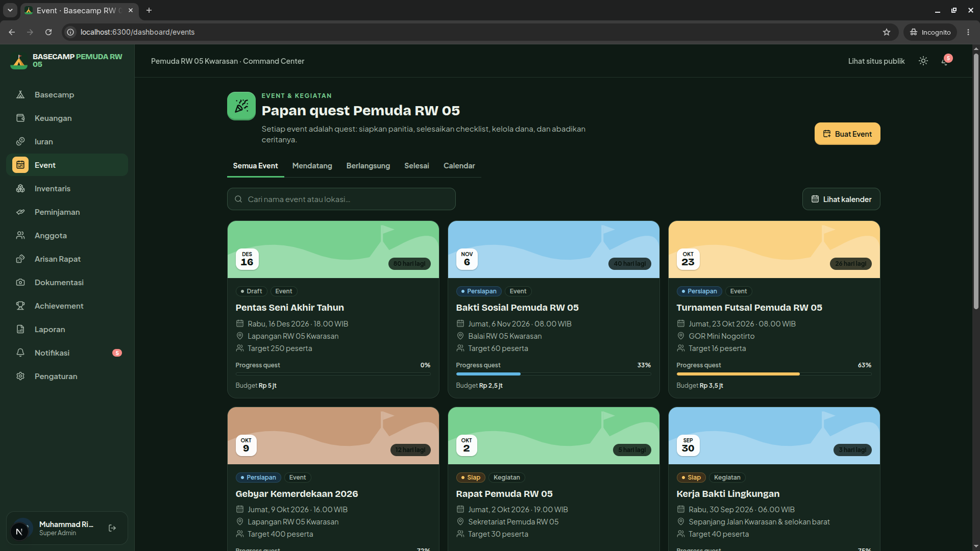
Task: Click the Muhammad Ri... profile name
Action: pos(66,524)
